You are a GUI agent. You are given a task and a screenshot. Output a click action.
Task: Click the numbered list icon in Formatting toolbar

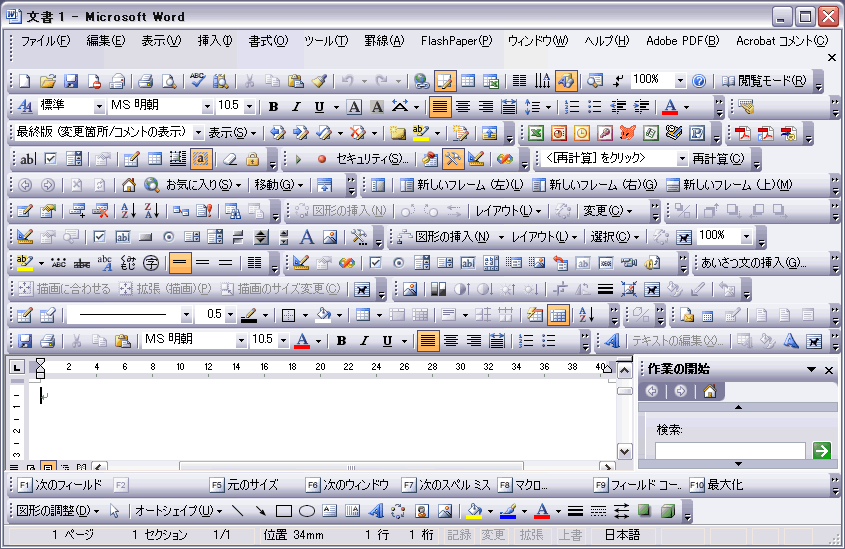(x=571, y=107)
